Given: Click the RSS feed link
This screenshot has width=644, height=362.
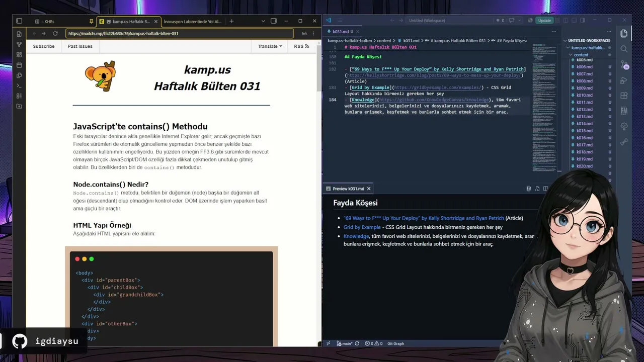Looking at the screenshot, I should pyautogui.click(x=301, y=46).
